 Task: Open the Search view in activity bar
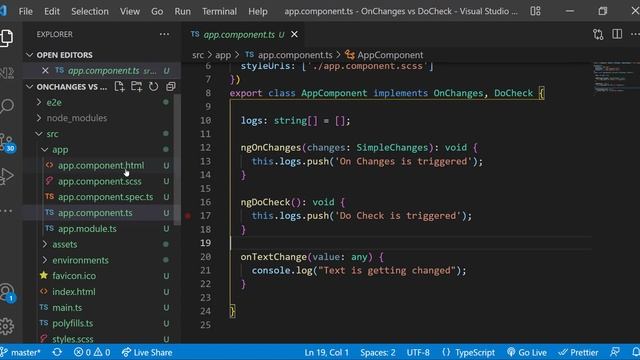point(7,106)
